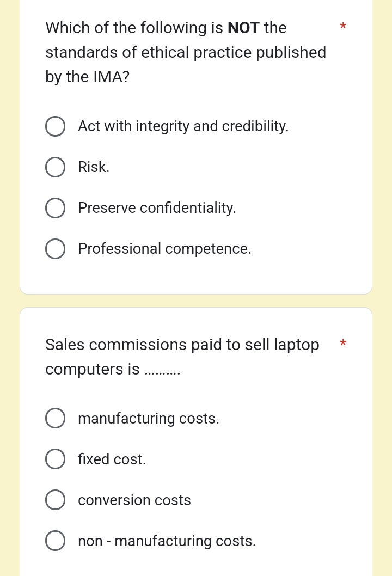The width and height of the screenshot is (392, 576).
Task: Click the radio circle beside 'conversion costs'
Action: (x=56, y=500)
